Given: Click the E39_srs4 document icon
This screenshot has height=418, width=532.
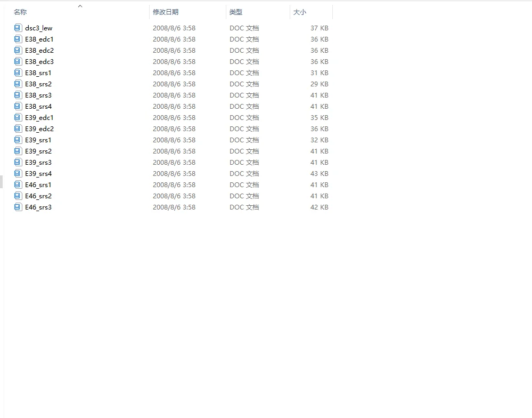Looking at the screenshot, I should tap(18, 173).
